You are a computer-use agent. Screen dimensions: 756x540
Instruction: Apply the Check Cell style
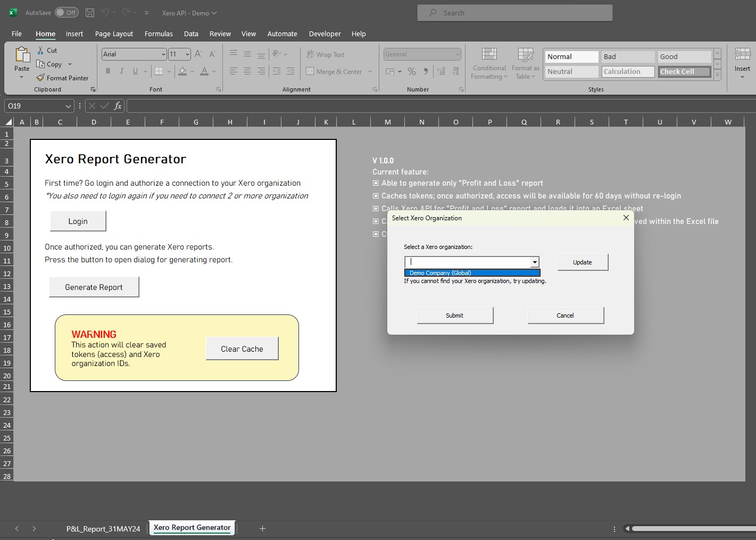coord(684,71)
